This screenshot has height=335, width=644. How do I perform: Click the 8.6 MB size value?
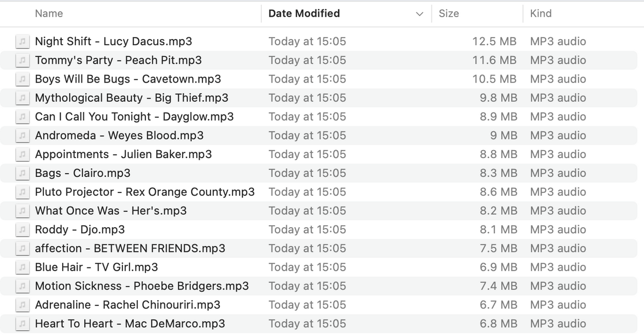pos(499,192)
